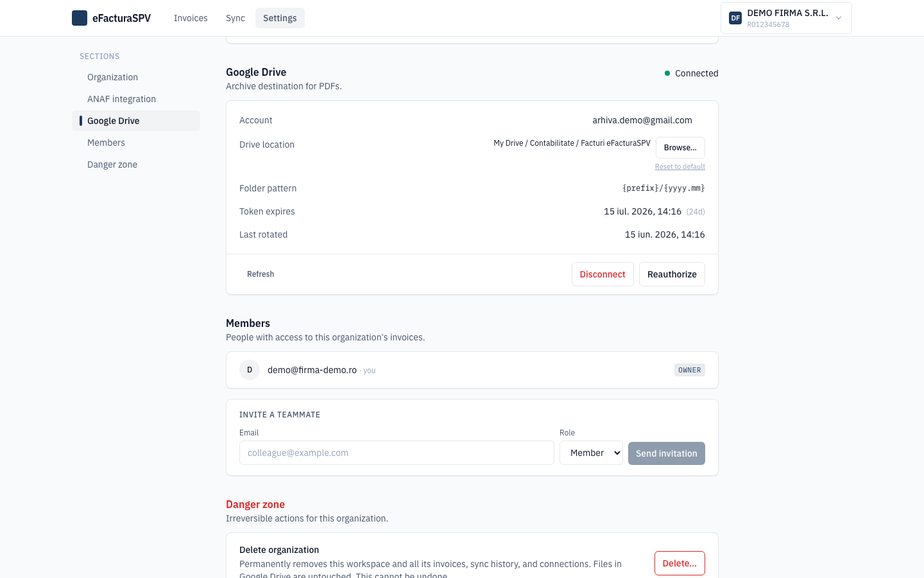
Task: Click Browse... for Drive location
Action: point(680,148)
